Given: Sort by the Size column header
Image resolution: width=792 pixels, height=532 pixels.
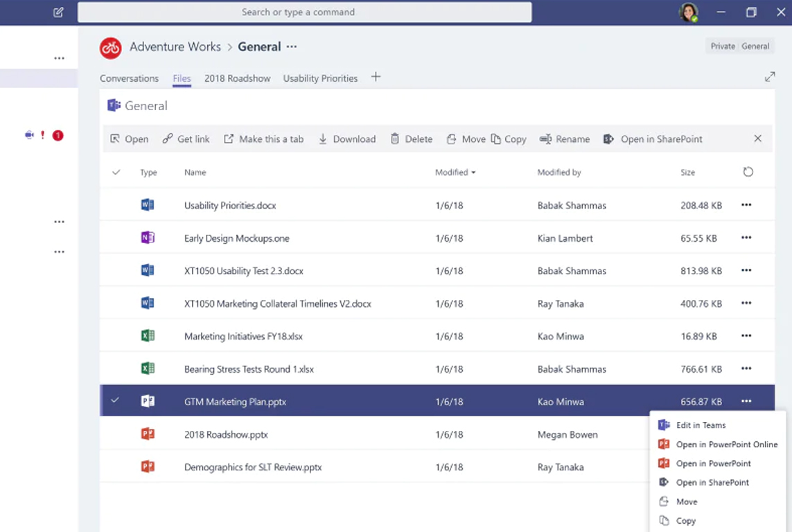Looking at the screenshot, I should click(x=687, y=172).
